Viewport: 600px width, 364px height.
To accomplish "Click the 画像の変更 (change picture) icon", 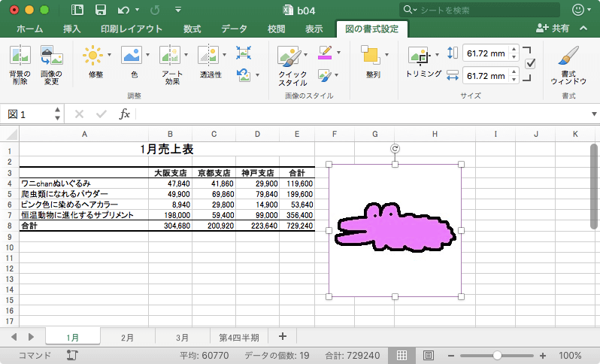I will tap(51, 55).
